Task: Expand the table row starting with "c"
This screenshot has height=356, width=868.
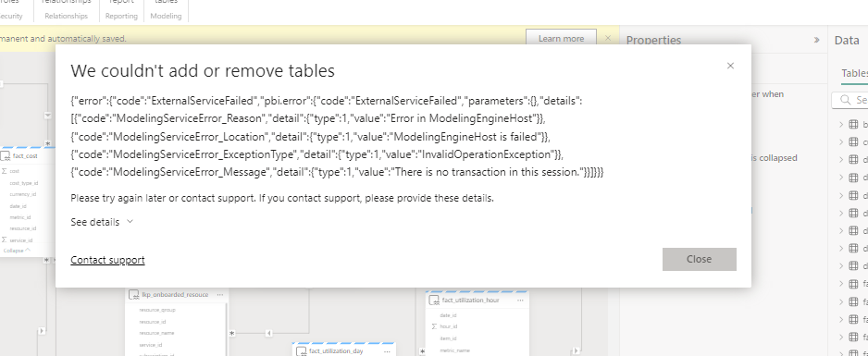Action: 841,142
